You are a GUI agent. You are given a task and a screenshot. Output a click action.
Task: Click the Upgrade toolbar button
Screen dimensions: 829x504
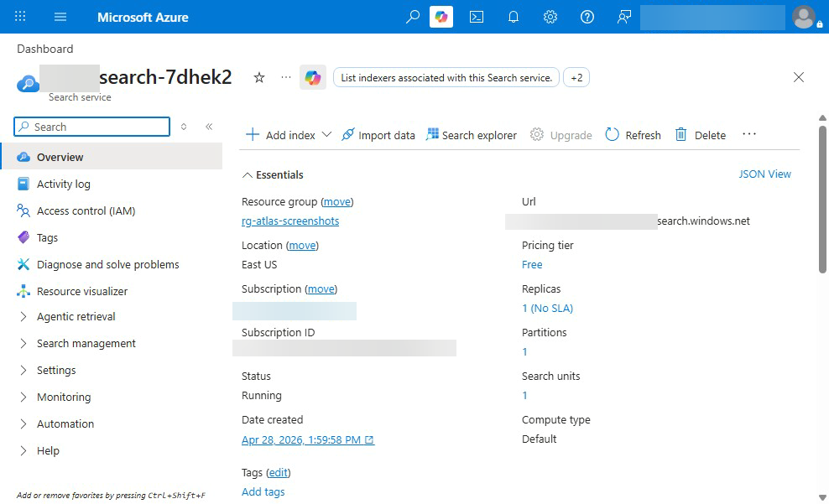point(561,135)
